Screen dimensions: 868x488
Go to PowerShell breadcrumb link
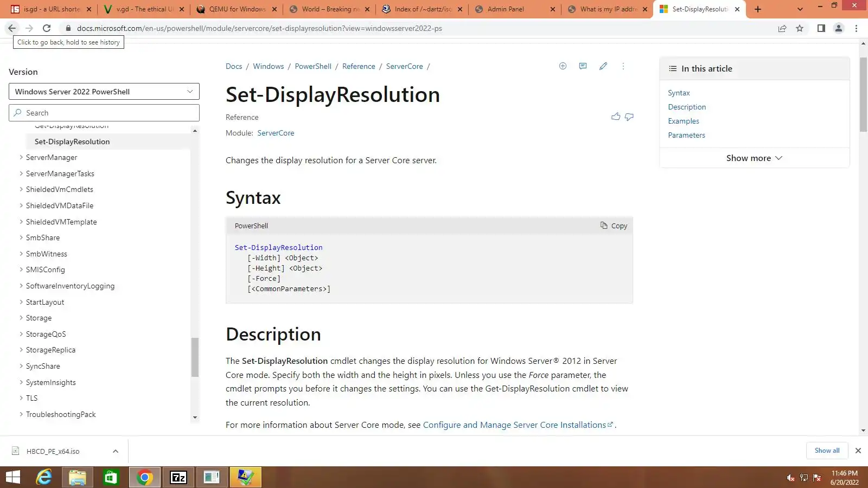[x=313, y=66]
